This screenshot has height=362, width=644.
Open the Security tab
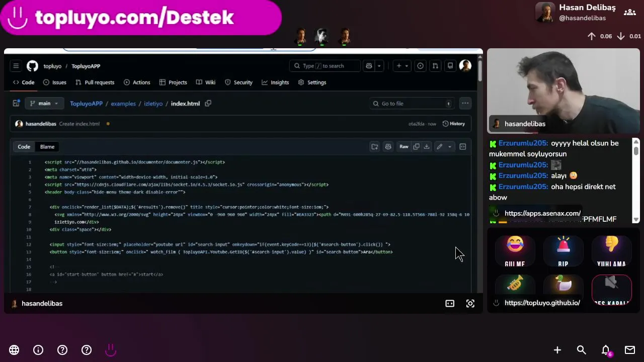coord(238,82)
